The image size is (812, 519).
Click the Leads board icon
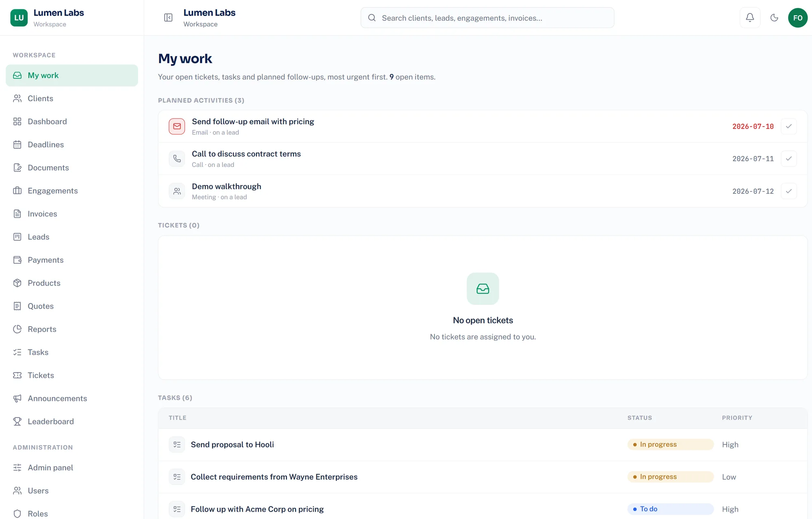click(17, 237)
